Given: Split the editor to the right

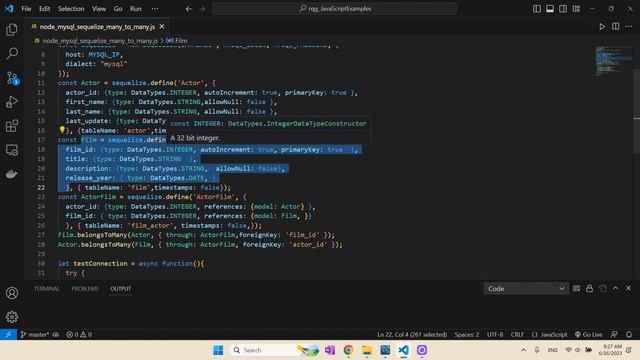Looking at the screenshot, I should 616,27.
